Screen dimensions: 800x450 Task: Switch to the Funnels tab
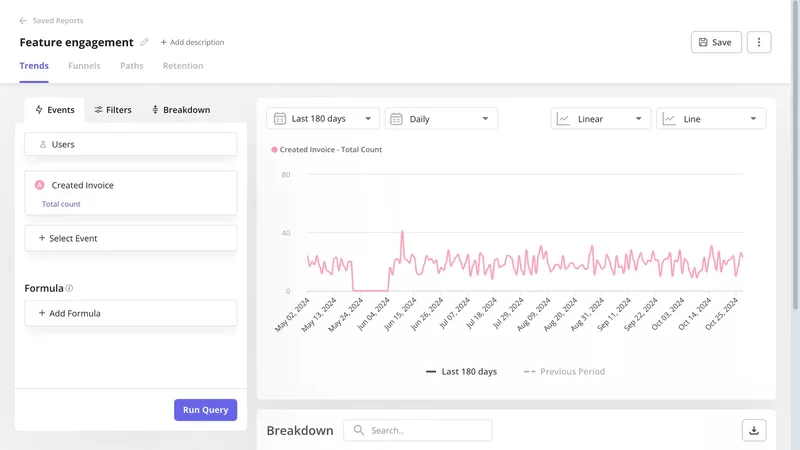pos(84,66)
